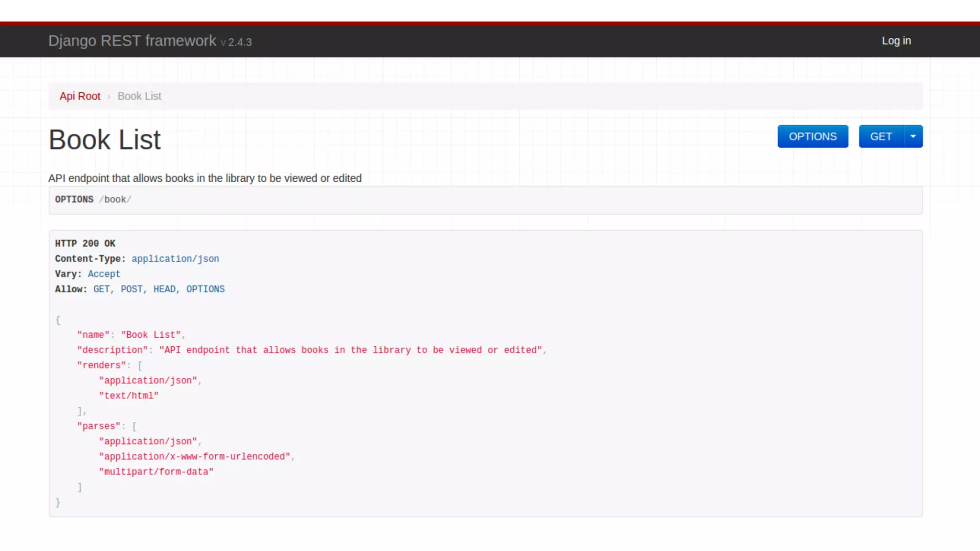Click the Allow header methods list
This screenshot has height=551, width=980.
click(x=159, y=289)
